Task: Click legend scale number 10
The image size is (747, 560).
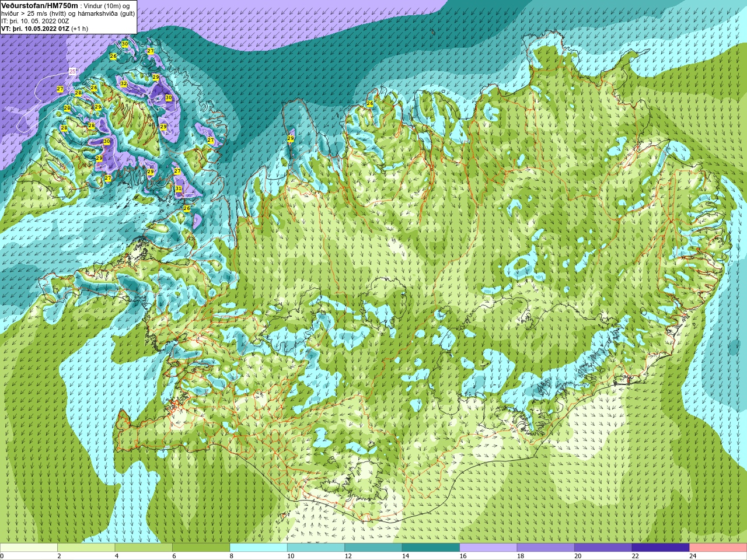Action: (x=291, y=556)
